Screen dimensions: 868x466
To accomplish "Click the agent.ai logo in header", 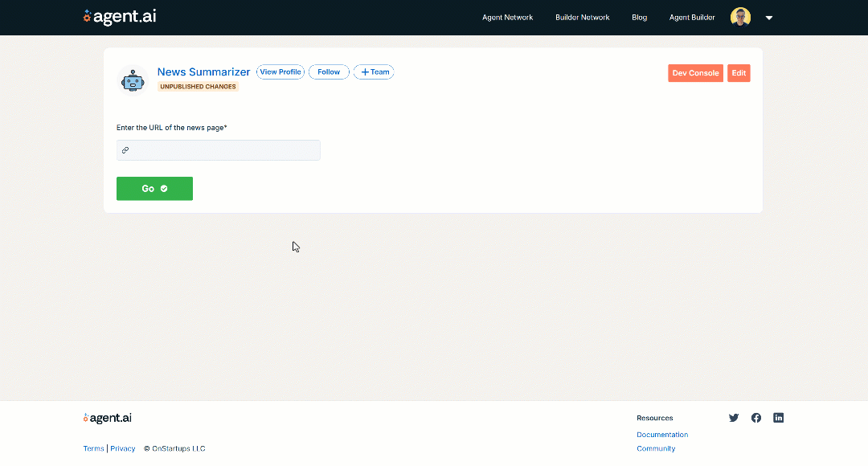I will click(120, 17).
